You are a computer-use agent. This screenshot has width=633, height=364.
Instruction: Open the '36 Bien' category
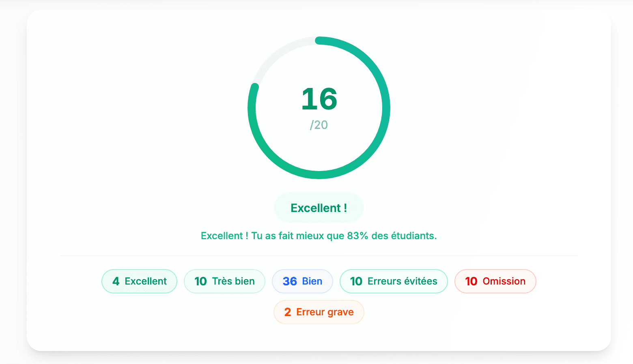(302, 281)
